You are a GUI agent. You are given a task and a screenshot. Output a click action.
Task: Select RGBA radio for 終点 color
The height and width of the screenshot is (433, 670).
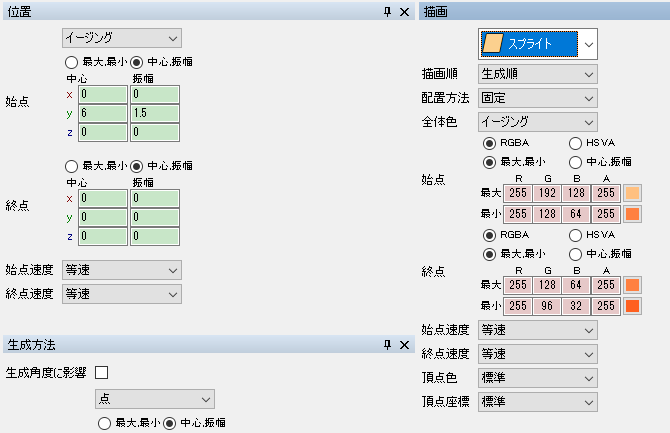coord(489,235)
